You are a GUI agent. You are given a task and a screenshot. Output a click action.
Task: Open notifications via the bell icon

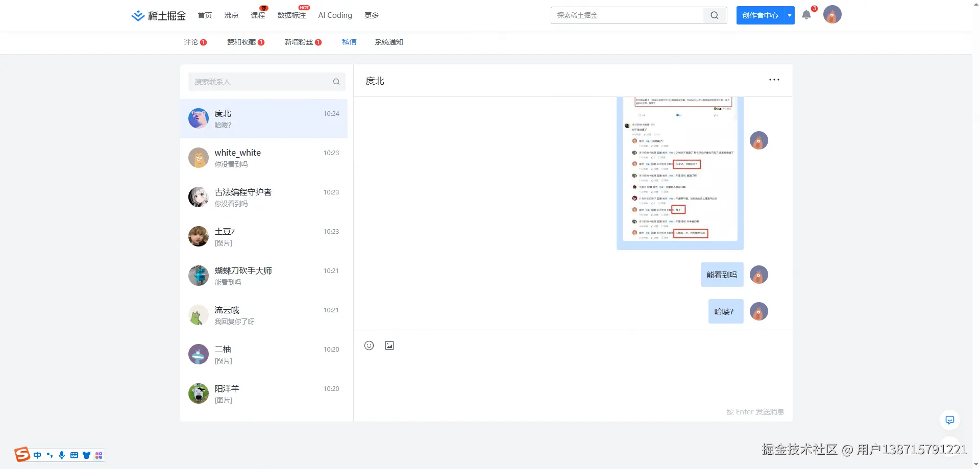(x=806, y=15)
